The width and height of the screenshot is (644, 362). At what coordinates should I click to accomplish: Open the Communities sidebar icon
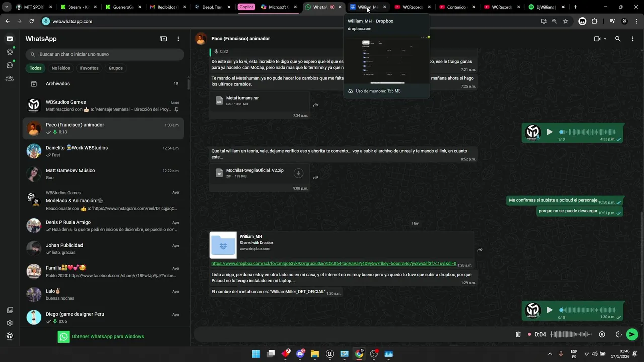click(x=10, y=78)
